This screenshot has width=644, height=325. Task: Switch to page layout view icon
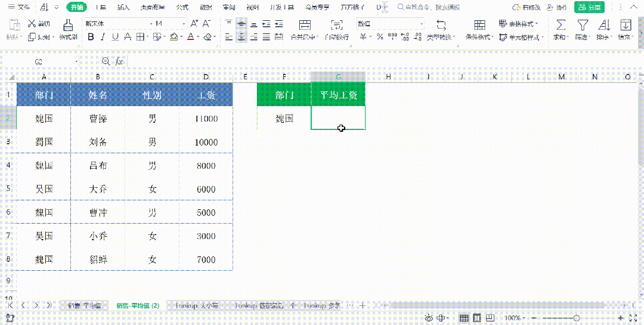tap(477, 318)
